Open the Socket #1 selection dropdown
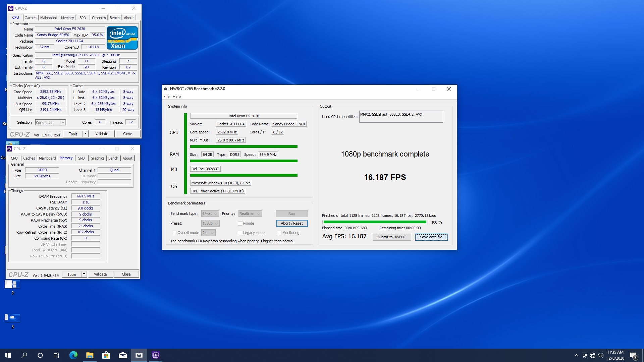Image resolution: width=644 pixels, height=362 pixels. [x=50, y=123]
